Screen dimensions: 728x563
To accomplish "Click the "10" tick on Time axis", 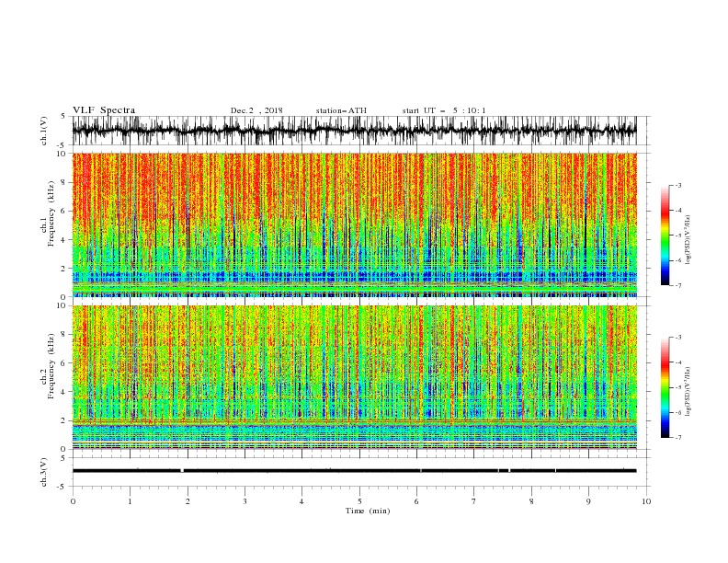I will (646, 501).
